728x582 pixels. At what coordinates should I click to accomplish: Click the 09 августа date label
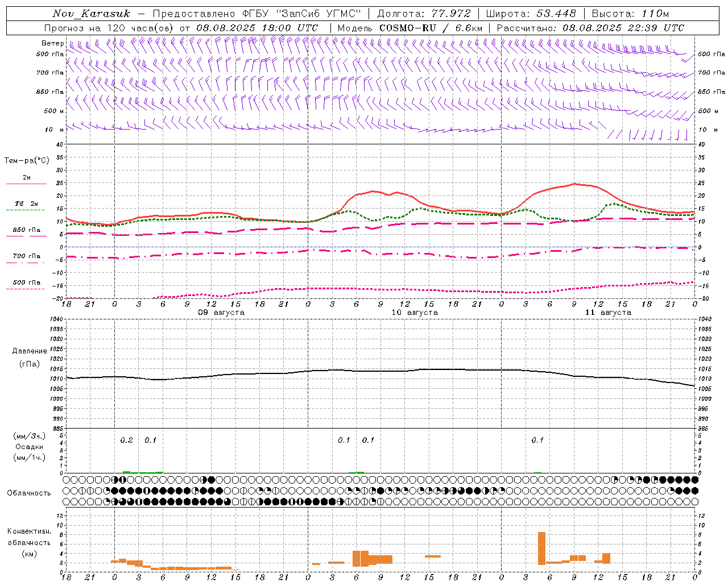221,313
